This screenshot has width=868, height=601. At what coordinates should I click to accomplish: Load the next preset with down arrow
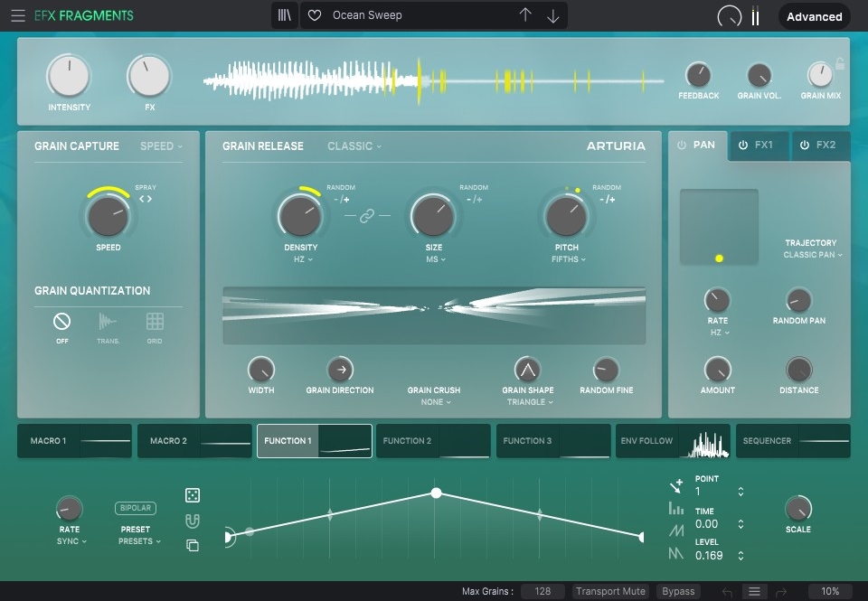pyautogui.click(x=553, y=16)
